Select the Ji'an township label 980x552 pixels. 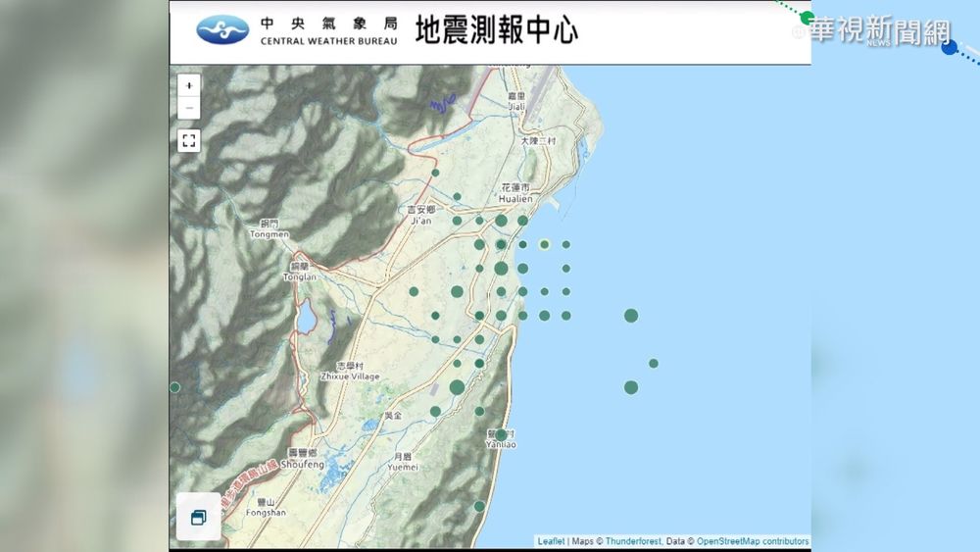coord(420,215)
